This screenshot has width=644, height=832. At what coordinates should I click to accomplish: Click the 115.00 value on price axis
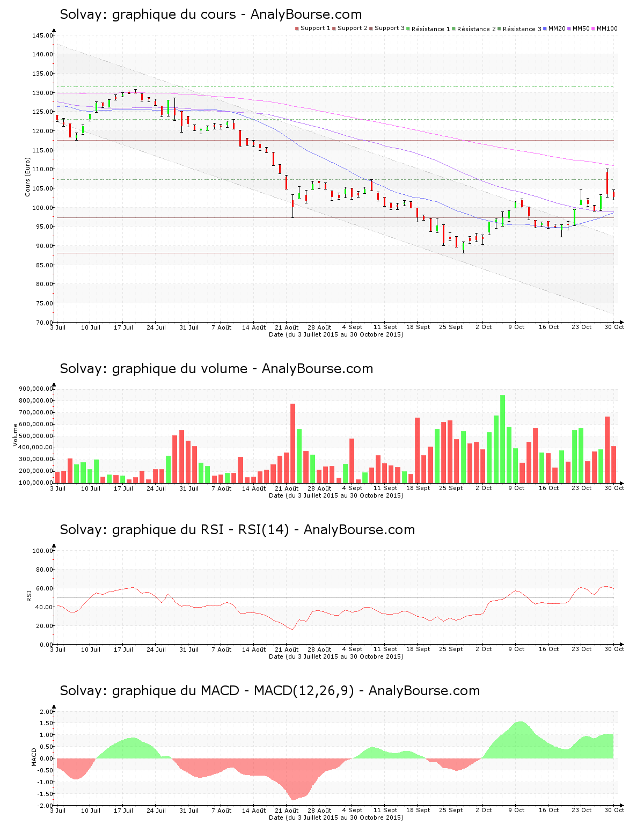click(42, 150)
